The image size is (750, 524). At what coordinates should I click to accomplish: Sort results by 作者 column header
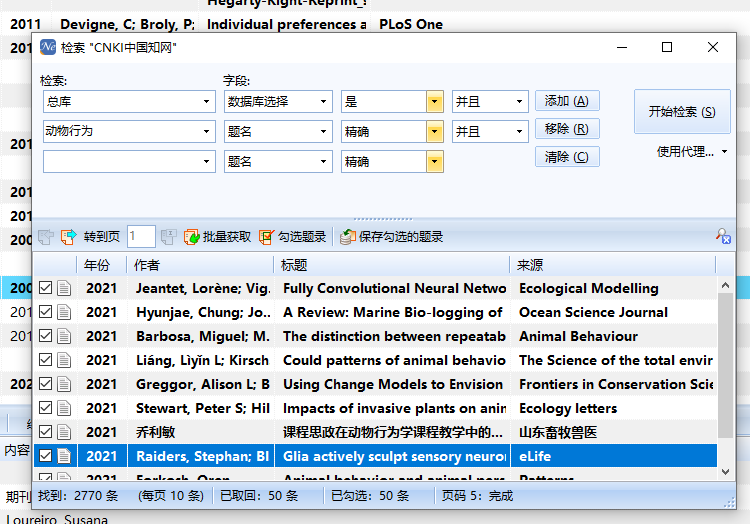pos(200,265)
